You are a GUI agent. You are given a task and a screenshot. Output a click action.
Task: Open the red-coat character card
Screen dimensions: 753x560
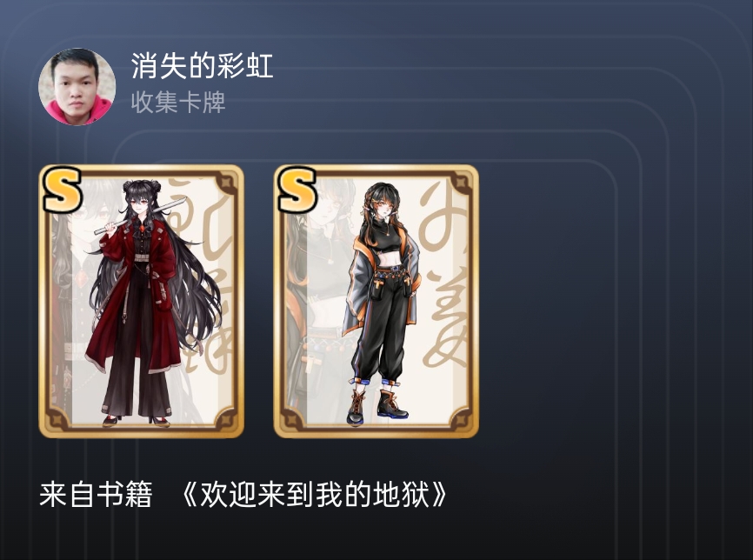(x=141, y=301)
